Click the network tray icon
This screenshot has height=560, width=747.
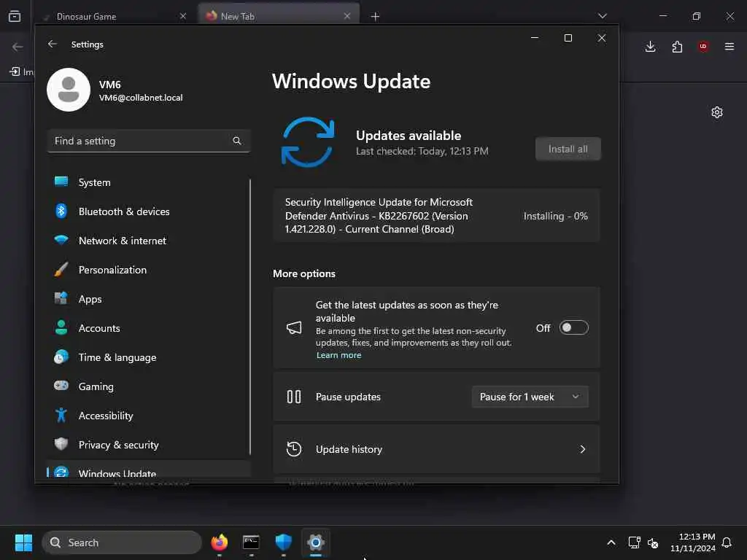coord(634,542)
